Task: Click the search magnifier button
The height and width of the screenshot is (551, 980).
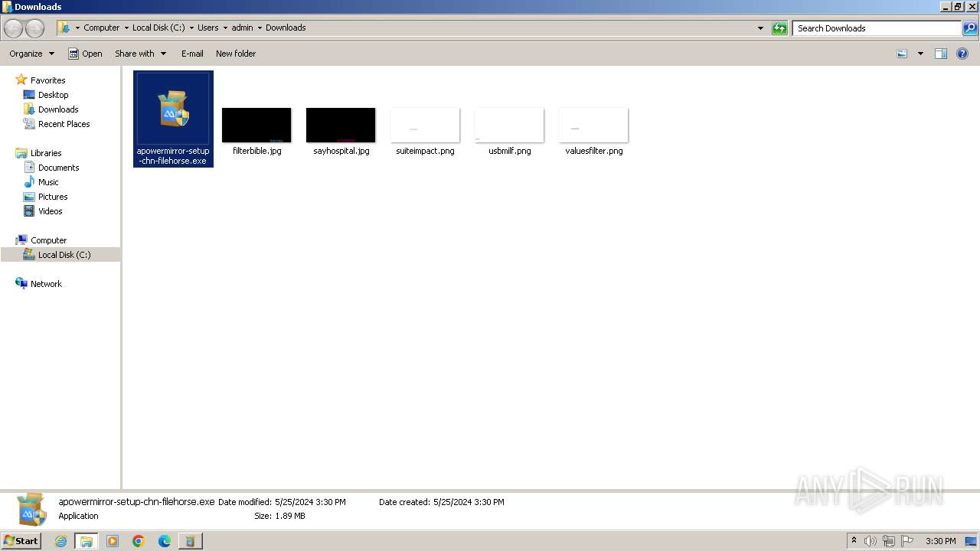Action: (969, 28)
